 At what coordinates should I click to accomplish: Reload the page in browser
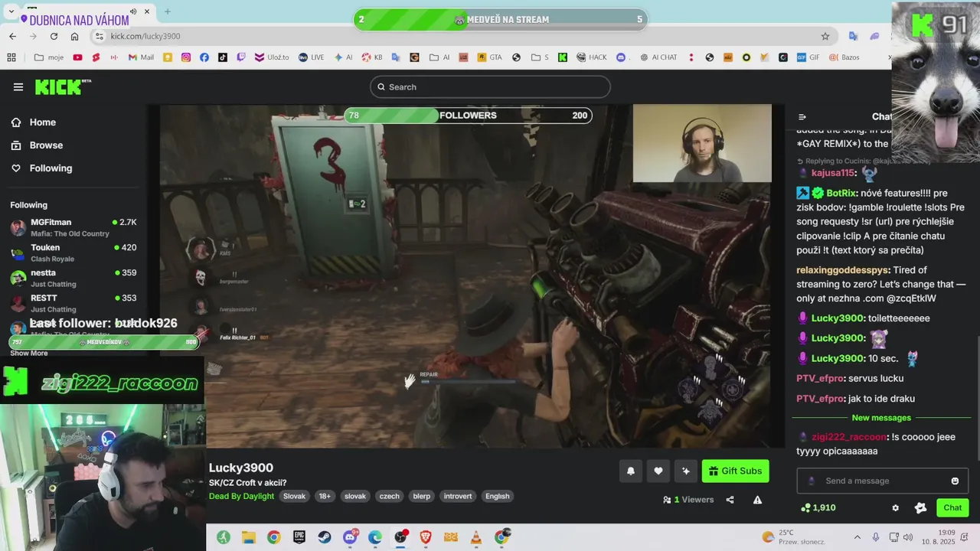pos(54,36)
